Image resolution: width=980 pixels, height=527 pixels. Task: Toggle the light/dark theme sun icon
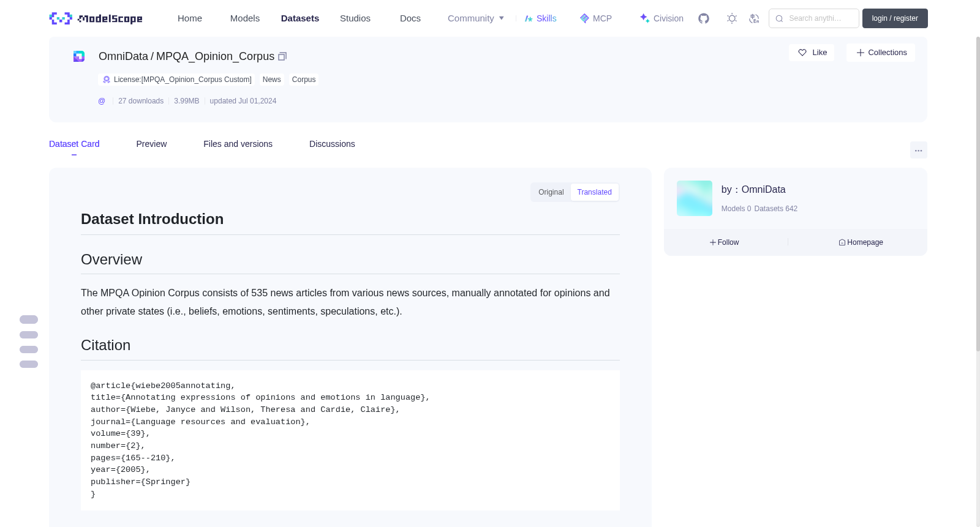[x=732, y=18]
